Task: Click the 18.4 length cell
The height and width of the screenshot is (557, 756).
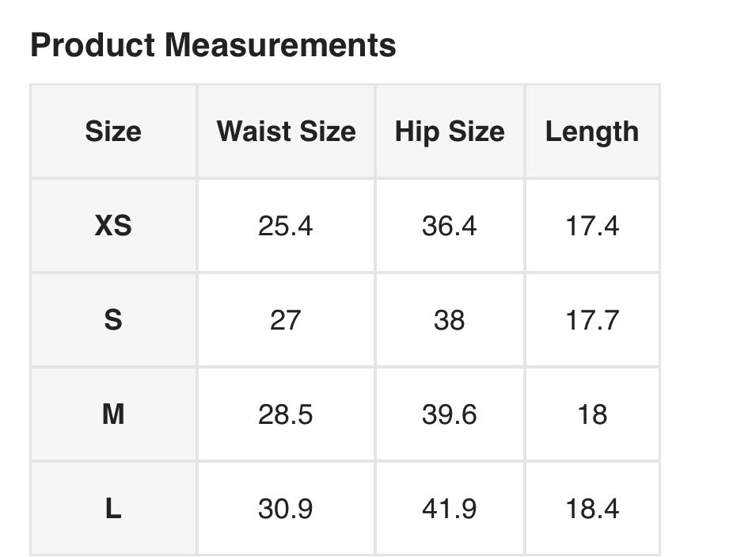Action: pyautogui.click(x=592, y=509)
